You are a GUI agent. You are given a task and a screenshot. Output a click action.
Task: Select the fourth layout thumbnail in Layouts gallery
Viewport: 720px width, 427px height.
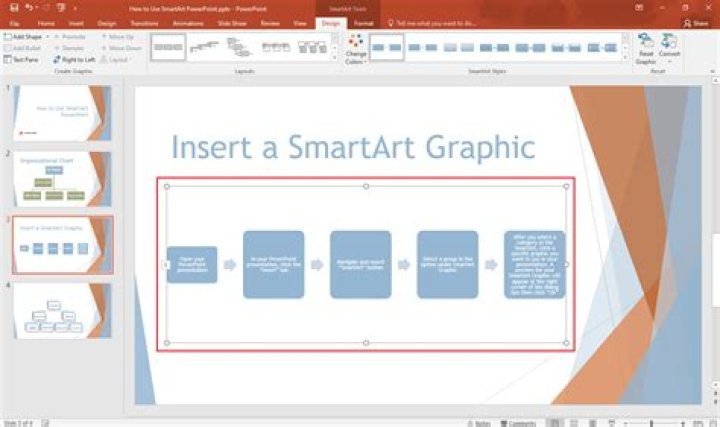(276, 47)
